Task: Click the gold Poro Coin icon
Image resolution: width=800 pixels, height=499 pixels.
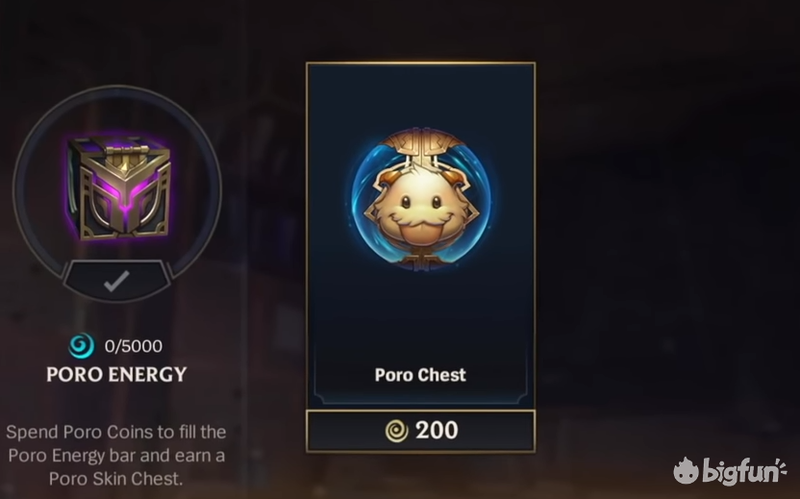Action: coord(396,431)
